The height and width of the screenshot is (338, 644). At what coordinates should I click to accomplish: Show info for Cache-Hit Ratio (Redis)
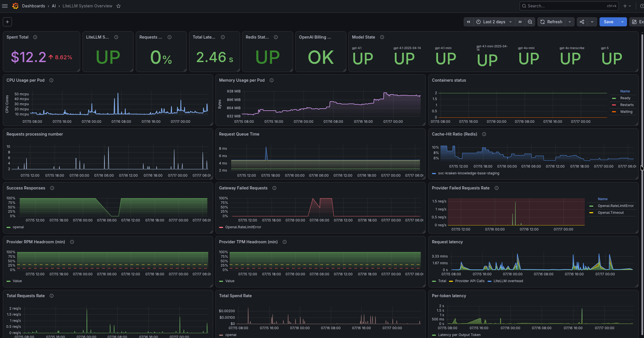[x=484, y=134]
